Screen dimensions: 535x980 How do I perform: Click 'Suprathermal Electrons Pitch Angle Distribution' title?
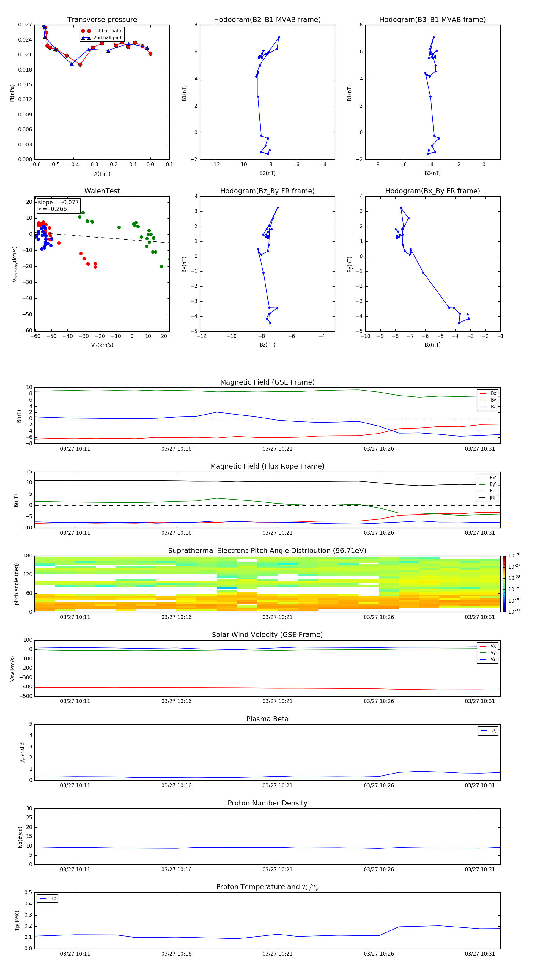(x=267, y=551)
